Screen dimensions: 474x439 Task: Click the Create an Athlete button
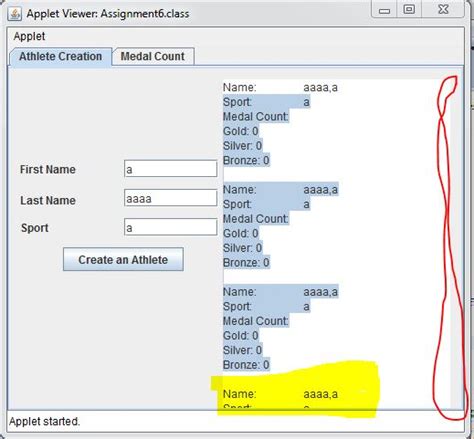pyautogui.click(x=123, y=259)
